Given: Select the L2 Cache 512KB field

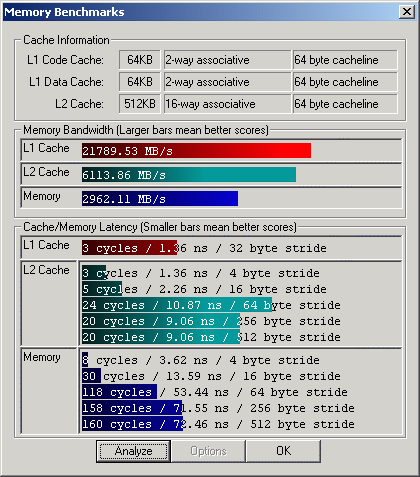Looking at the screenshot, I should [140, 104].
